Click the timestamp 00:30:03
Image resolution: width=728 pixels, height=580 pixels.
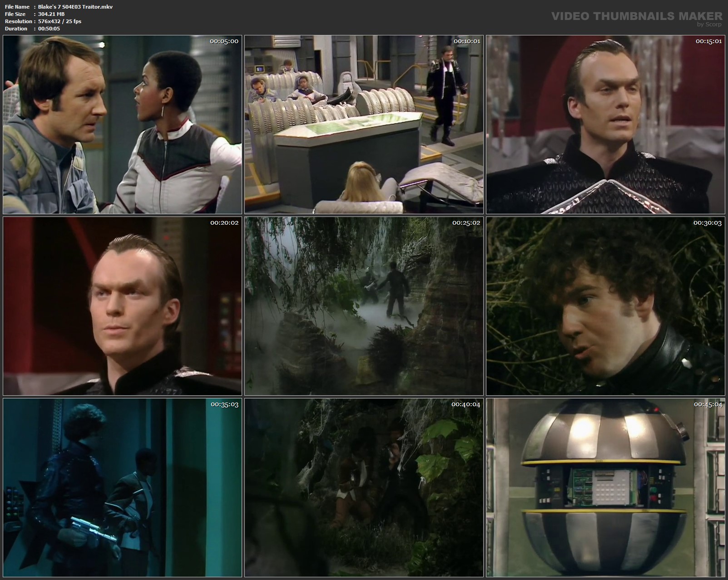[x=707, y=223]
